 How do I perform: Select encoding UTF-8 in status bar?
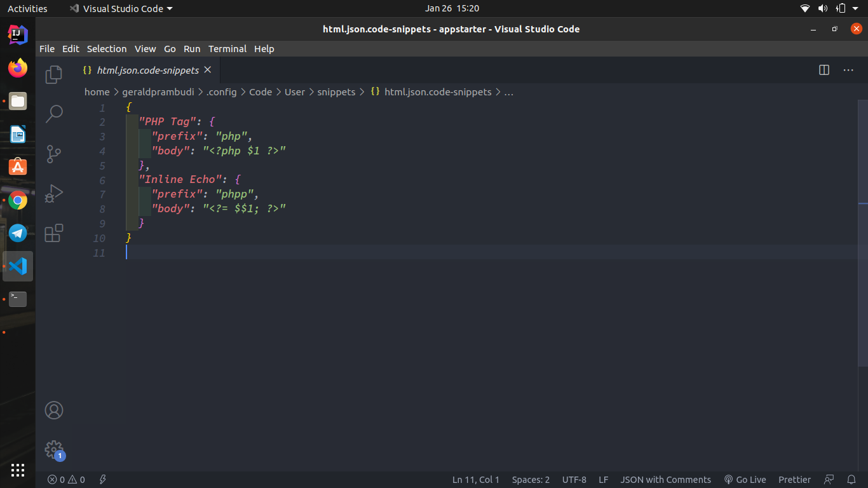tap(574, 480)
